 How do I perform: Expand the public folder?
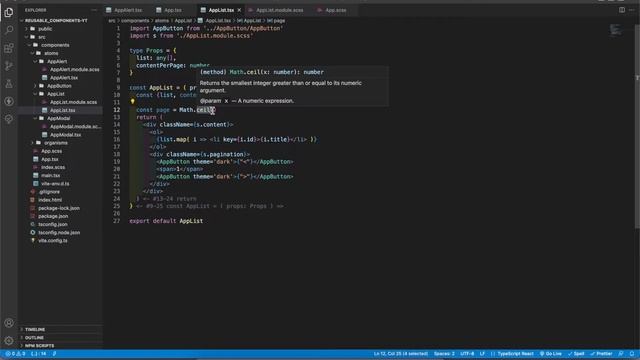[45, 29]
